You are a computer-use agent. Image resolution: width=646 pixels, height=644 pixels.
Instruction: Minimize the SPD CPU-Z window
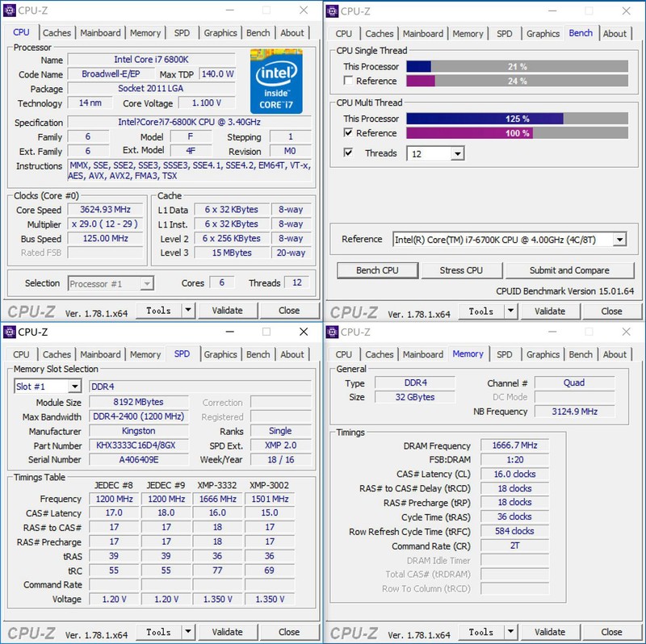coord(230,332)
